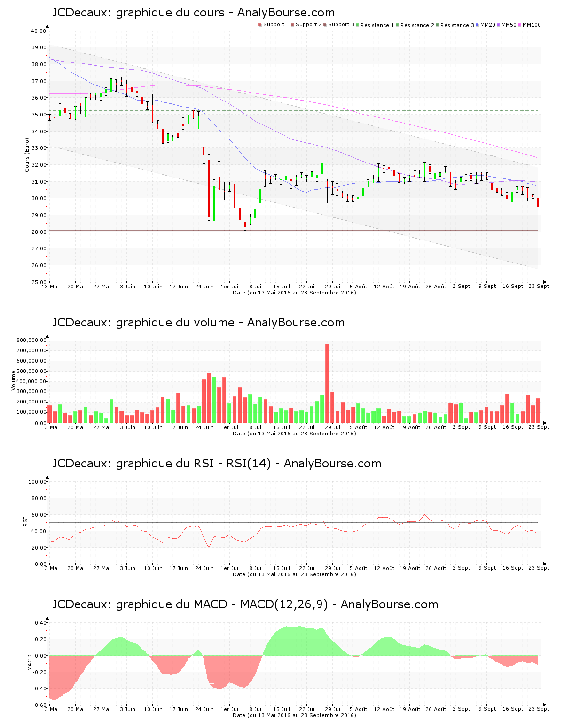Click the 100.00 value on RSI axis
This screenshot has height=728, width=564.
click(37, 482)
